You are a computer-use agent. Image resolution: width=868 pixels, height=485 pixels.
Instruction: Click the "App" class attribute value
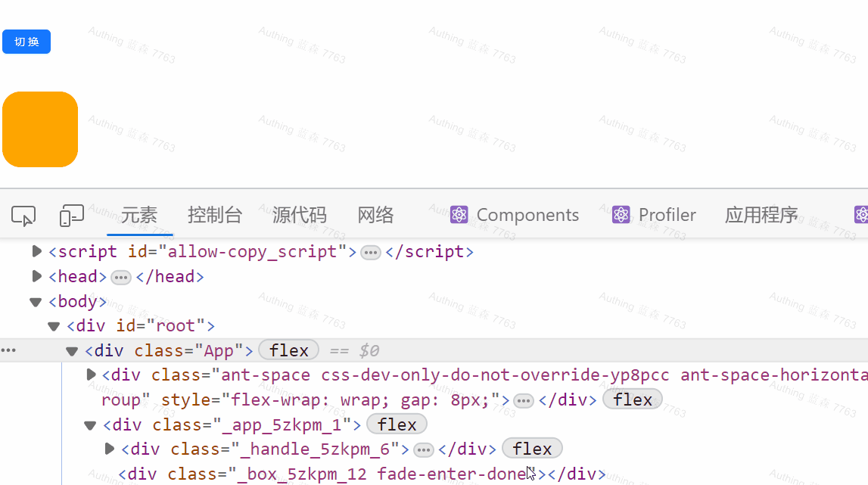(x=219, y=351)
